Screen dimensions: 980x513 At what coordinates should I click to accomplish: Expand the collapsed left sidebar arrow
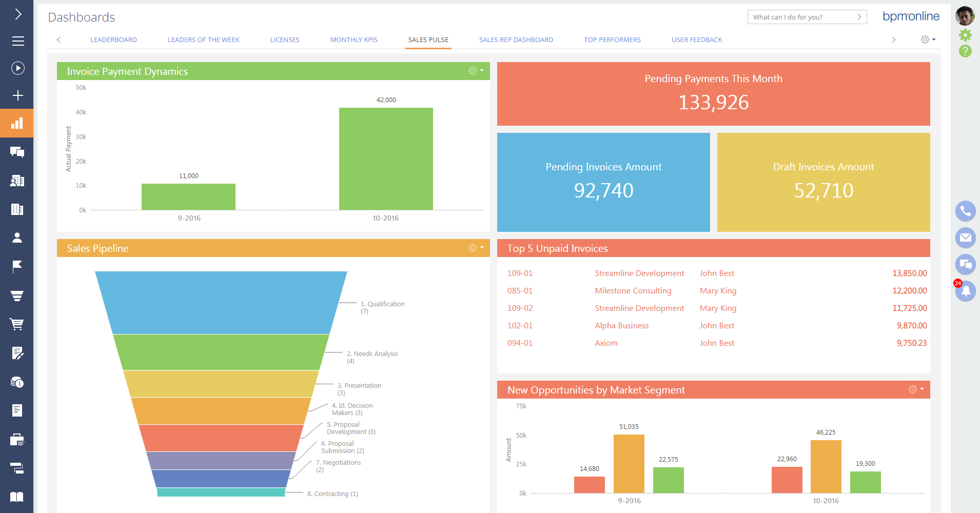(x=17, y=14)
